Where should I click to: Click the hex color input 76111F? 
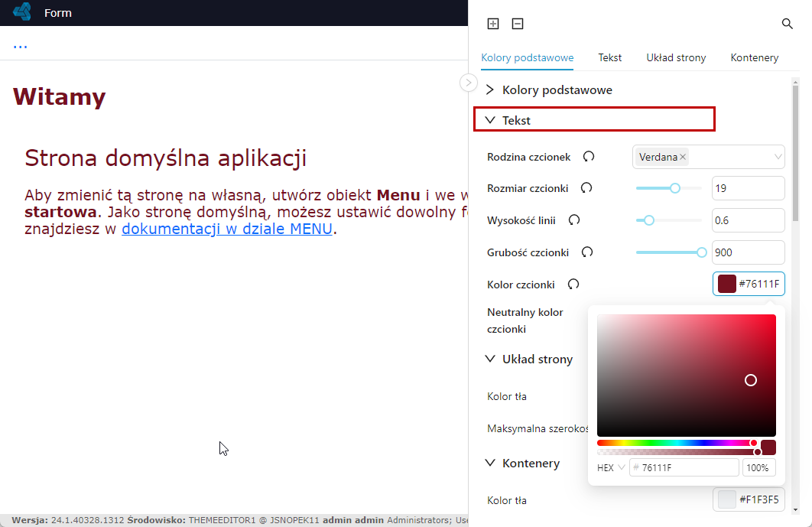pos(684,468)
